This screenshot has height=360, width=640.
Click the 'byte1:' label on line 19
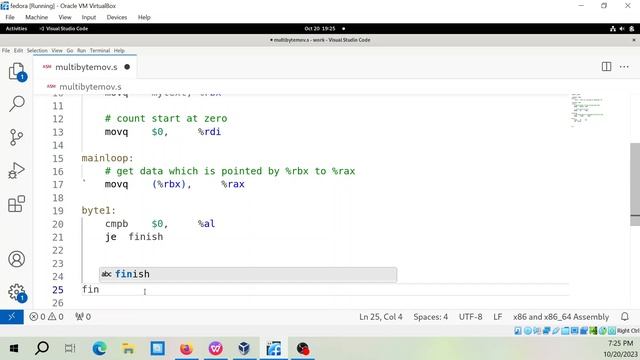(98, 211)
